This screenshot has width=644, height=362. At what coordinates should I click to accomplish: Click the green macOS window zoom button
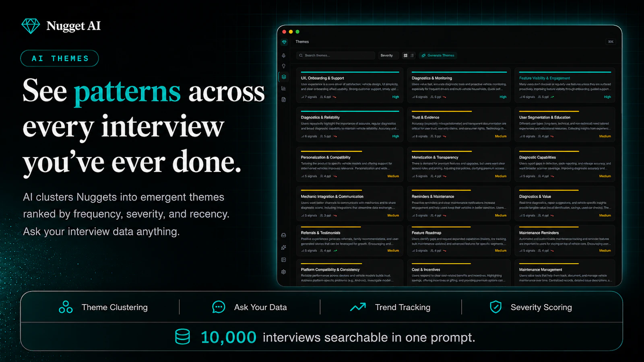click(x=297, y=32)
